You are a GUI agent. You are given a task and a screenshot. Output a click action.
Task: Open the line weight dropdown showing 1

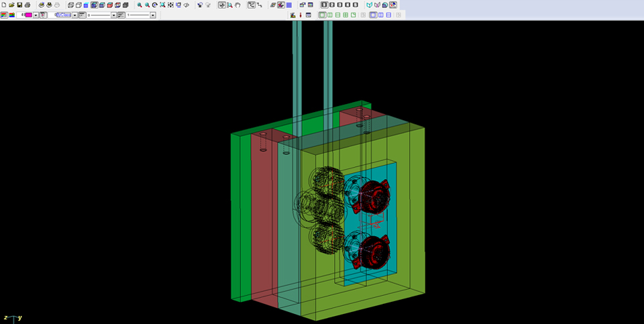click(153, 15)
